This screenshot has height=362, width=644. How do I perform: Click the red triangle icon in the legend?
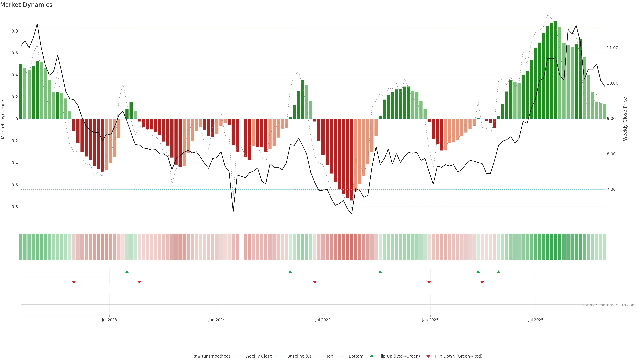[428, 356]
